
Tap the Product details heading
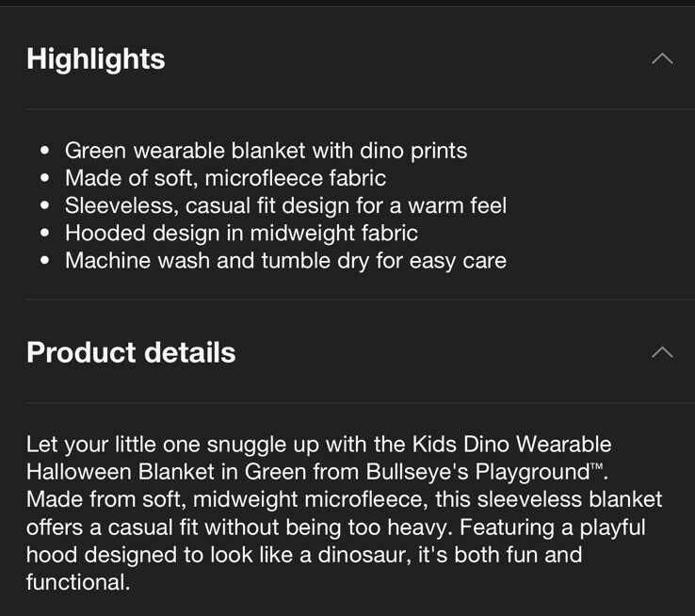click(131, 353)
